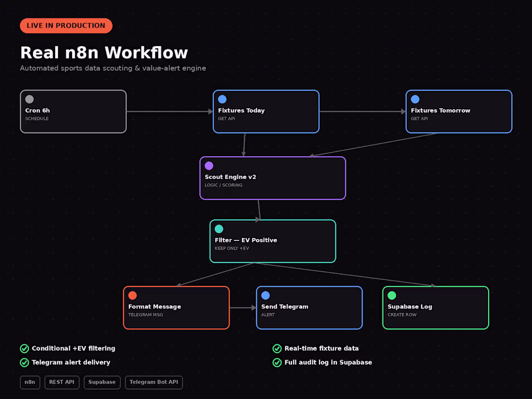The image size is (532, 399).
Task: Select the Telegram Bot API tag
Action: [x=154, y=382]
